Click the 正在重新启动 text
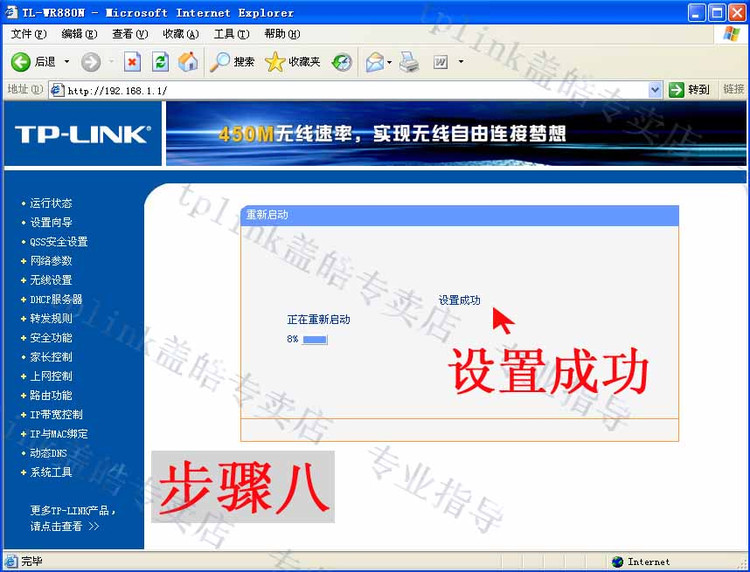 point(319,319)
